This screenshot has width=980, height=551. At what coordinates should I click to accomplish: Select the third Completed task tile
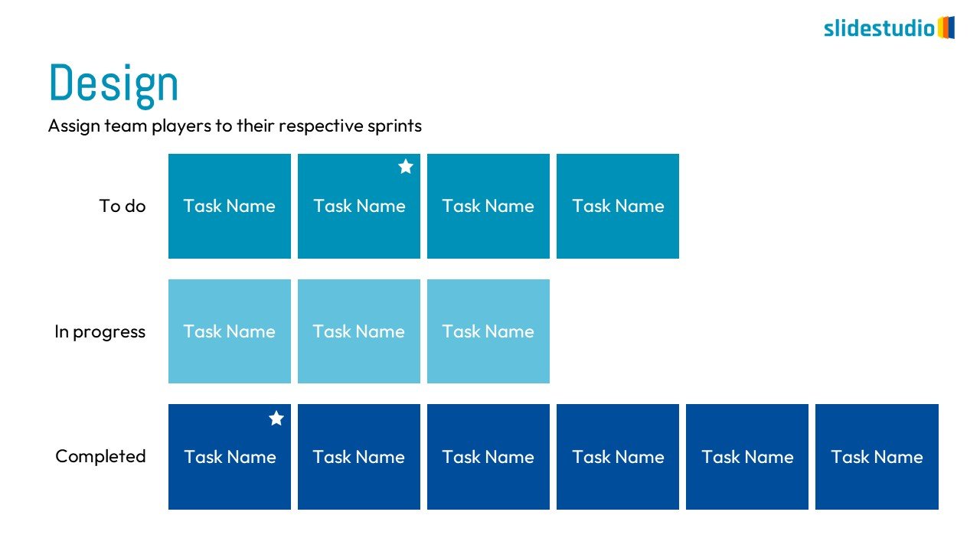point(488,457)
